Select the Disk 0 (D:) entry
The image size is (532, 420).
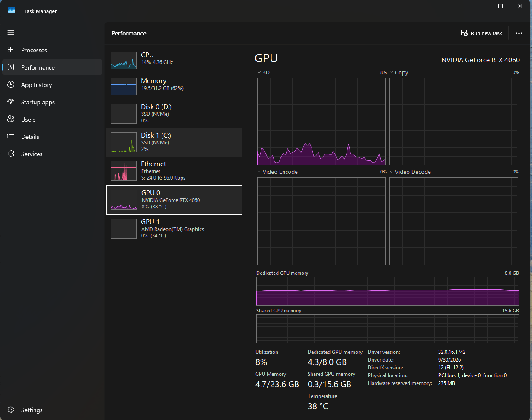(x=174, y=113)
